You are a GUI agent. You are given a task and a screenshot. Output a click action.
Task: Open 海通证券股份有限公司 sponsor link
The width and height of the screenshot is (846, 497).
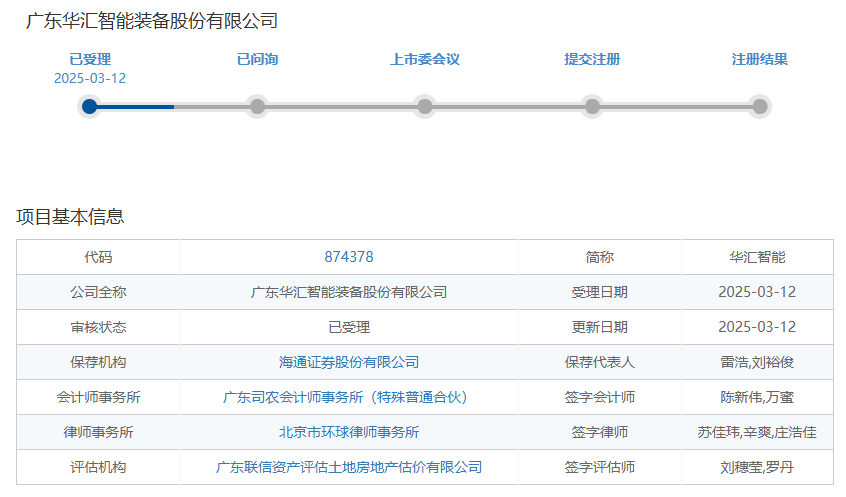click(x=349, y=362)
